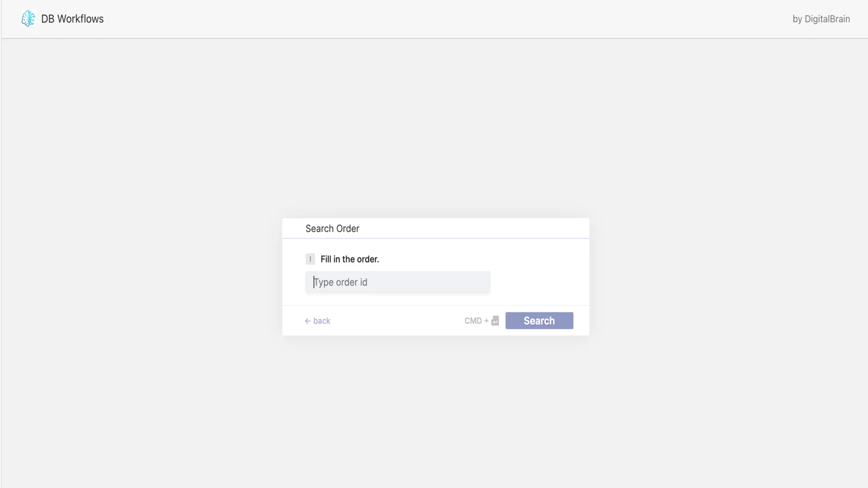
Task: Click card footer space between back and CMD
Action: click(x=396, y=321)
